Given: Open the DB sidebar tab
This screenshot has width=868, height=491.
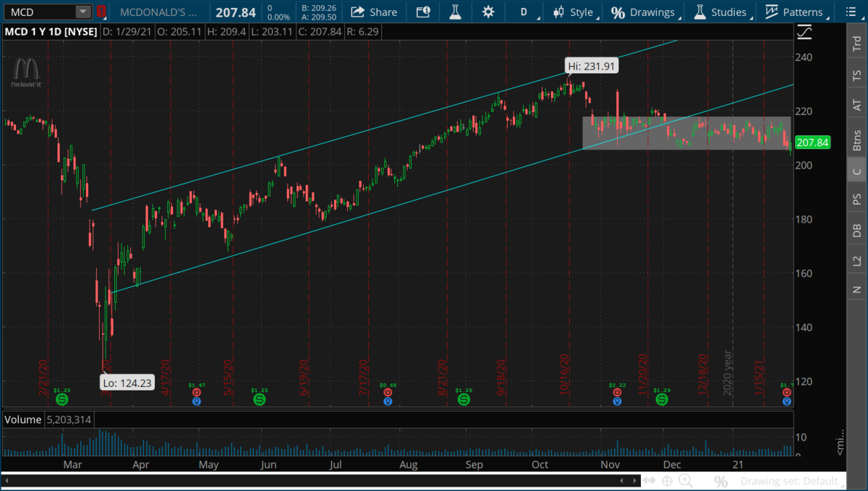Looking at the screenshot, I should [x=856, y=230].
